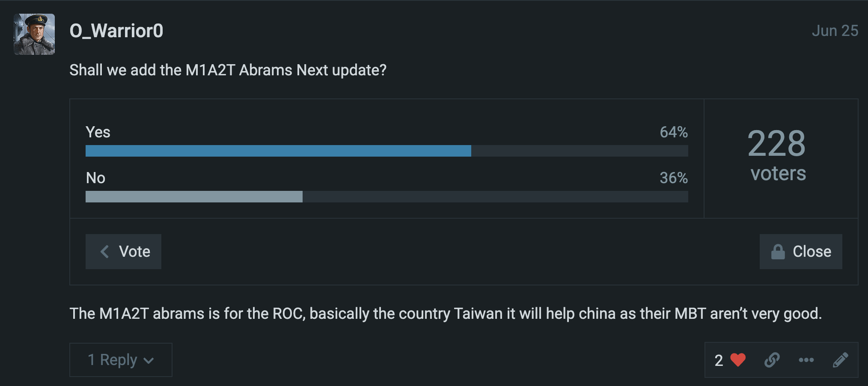This screenshot has width=868, height=386.
Task: Open the O_Warrior0 username profile link
Action: coord(116,31)
